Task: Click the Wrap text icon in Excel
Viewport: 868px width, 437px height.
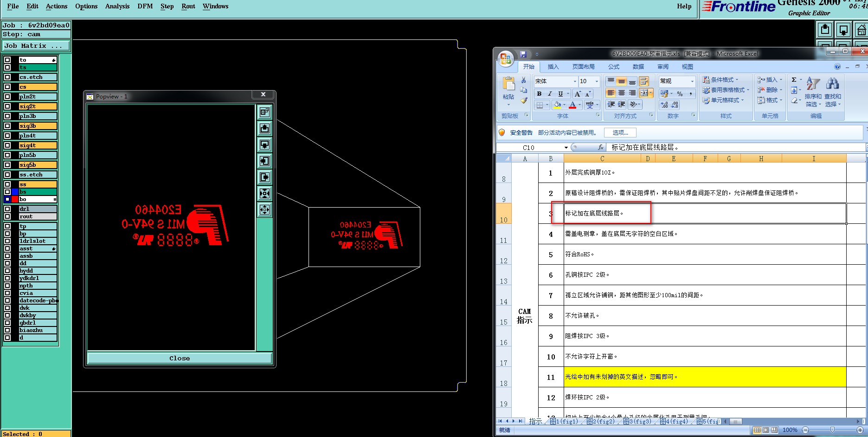Action: (644, 81)
